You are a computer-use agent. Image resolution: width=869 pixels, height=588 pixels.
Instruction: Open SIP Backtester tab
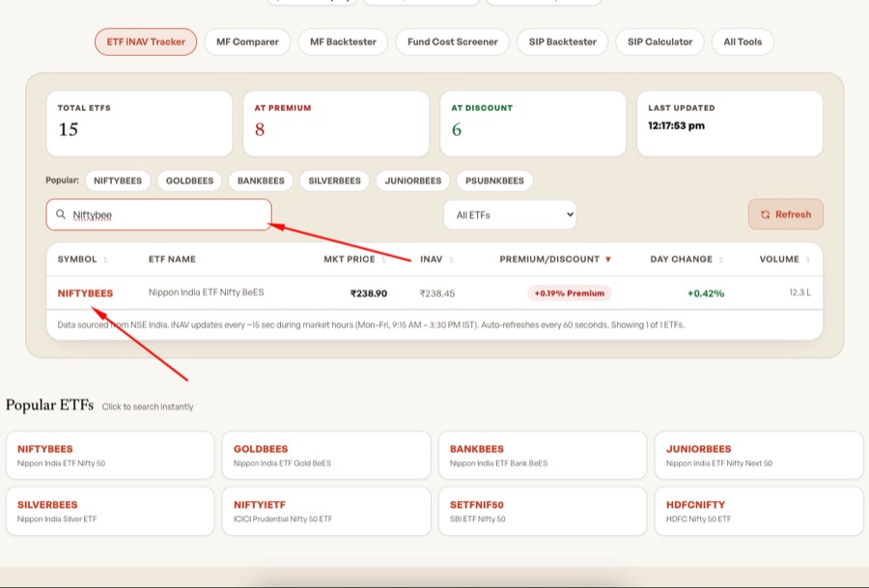click(x=563, y=42)
